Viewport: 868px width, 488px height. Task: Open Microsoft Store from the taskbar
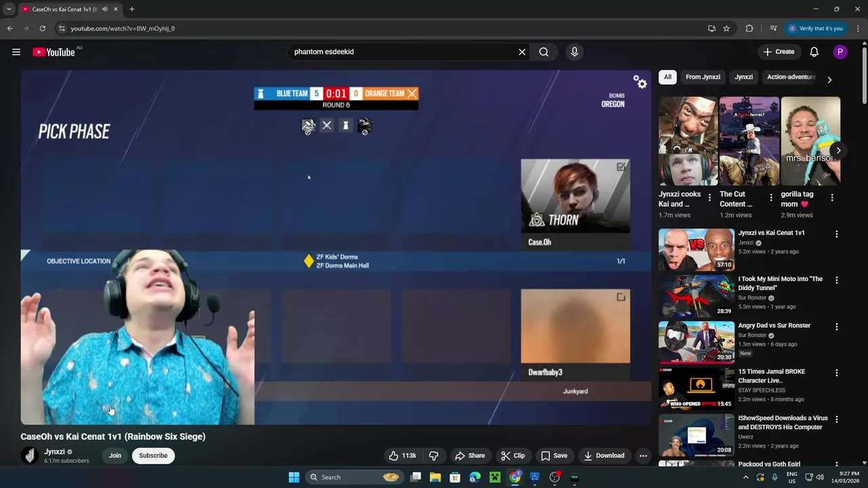tap(455, 477)
